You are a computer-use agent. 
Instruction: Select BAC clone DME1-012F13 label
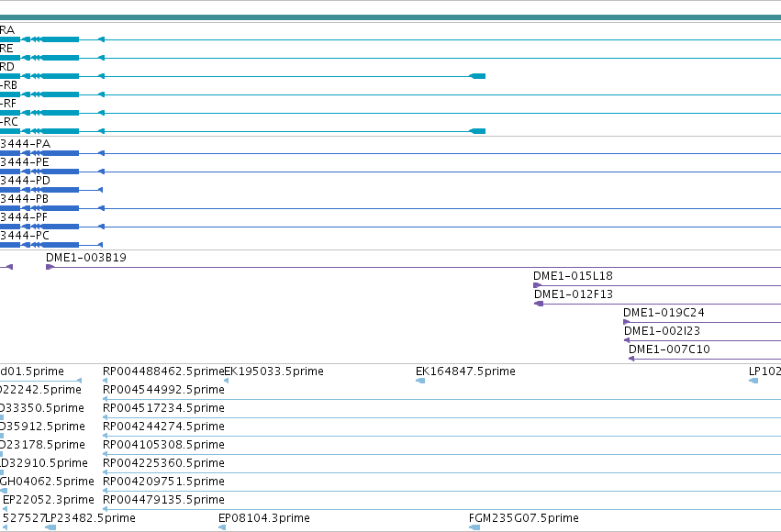coord(574,294)
